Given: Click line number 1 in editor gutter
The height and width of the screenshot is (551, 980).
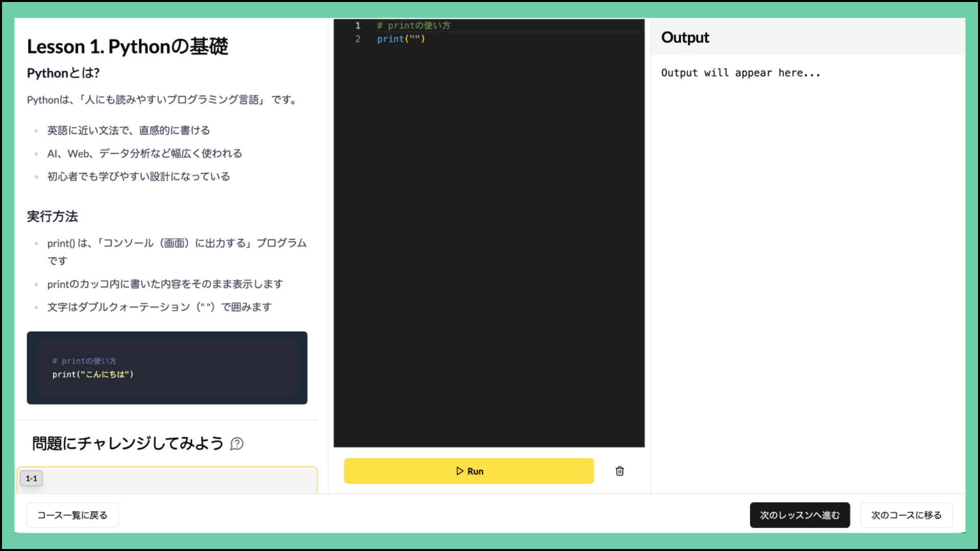Looking at the screenshot, I should coord(358,26).
